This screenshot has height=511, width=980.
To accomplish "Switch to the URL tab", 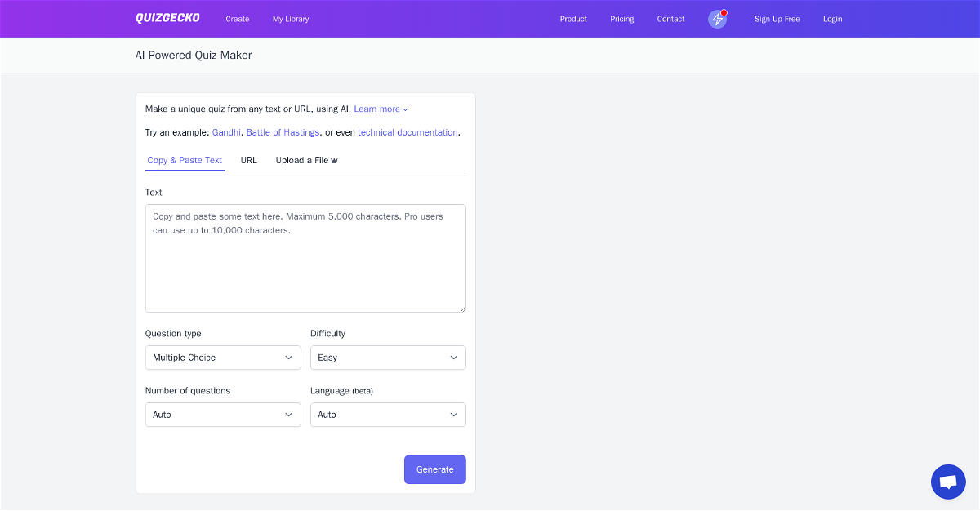I will click(x=249, y=160).
